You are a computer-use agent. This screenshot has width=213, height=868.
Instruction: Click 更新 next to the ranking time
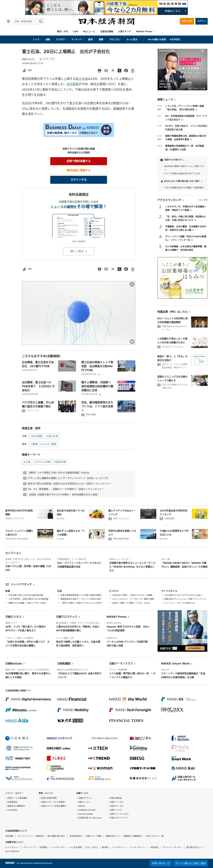[x=206, y=200]
